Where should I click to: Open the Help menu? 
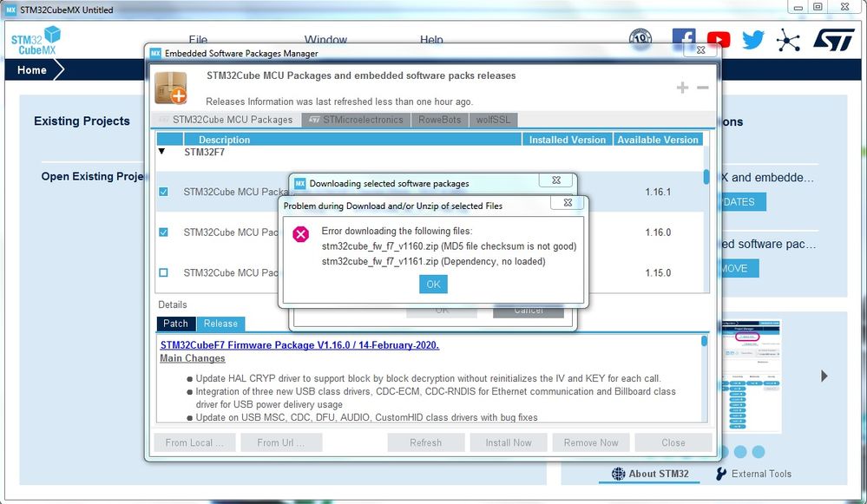pos(431,40)
